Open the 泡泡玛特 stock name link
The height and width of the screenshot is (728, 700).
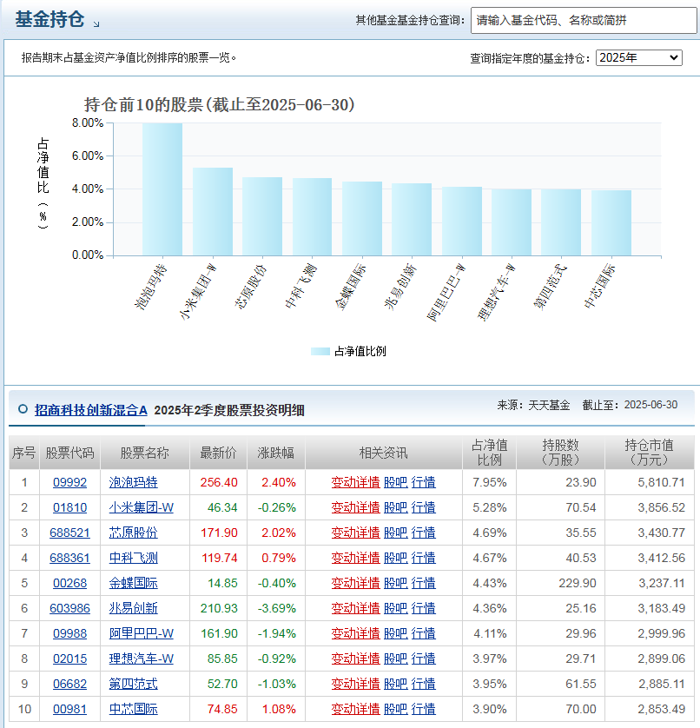coord(133,482)
